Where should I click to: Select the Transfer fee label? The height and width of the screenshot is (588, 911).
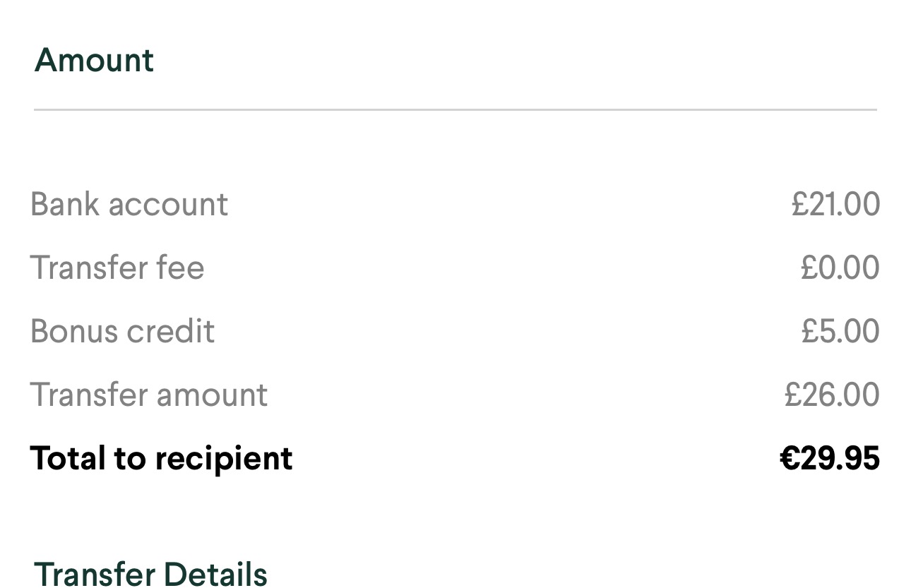click(117, 268)
